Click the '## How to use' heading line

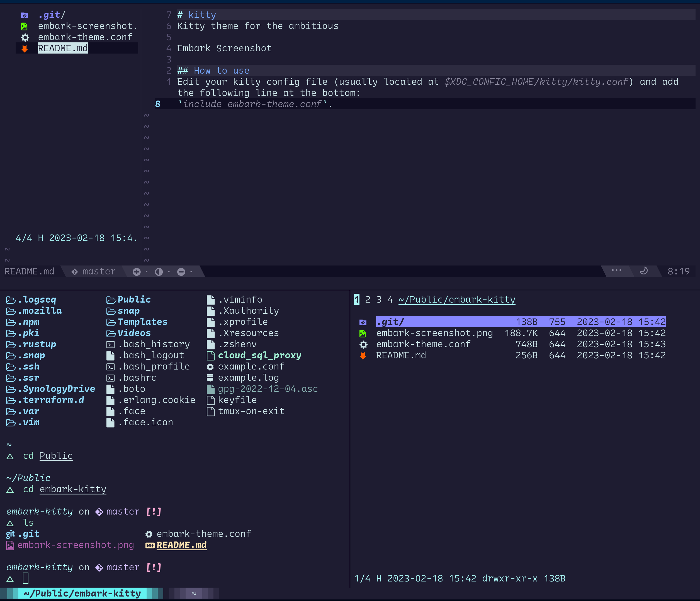(x=213, y=71)
